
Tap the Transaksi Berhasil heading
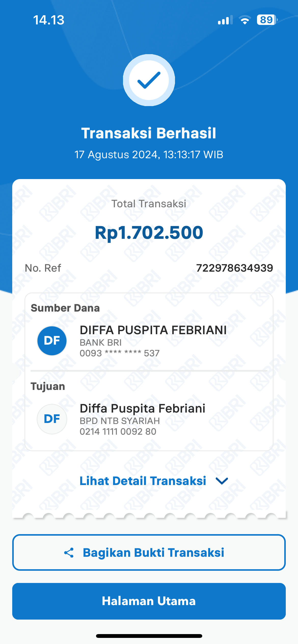pyautogui.click(x=149, y=133)
